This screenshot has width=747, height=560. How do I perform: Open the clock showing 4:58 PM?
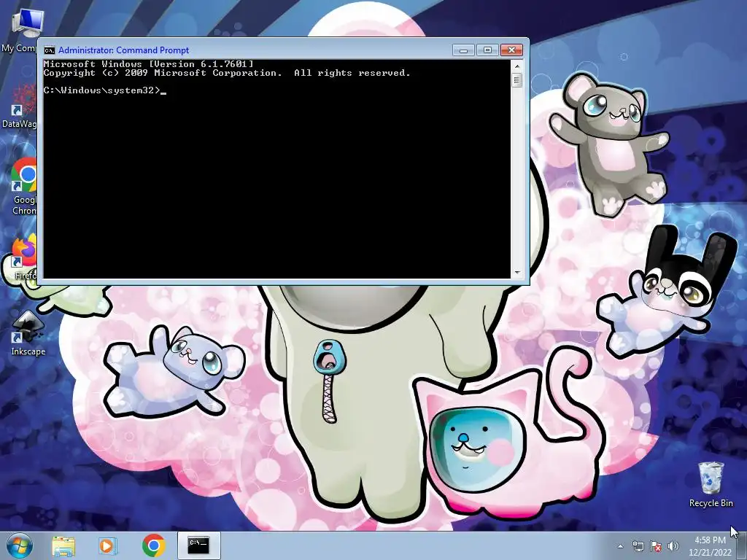click(710, 546)
